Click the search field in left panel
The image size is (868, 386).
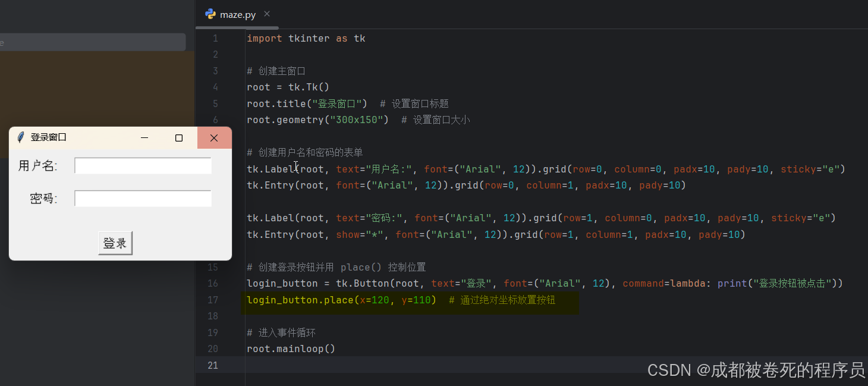(x=93, y=42)
